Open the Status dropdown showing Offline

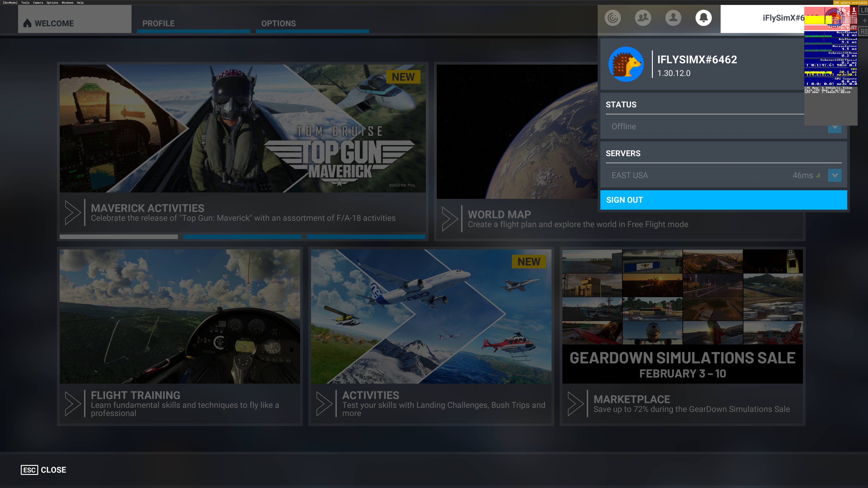coord(723,127)
